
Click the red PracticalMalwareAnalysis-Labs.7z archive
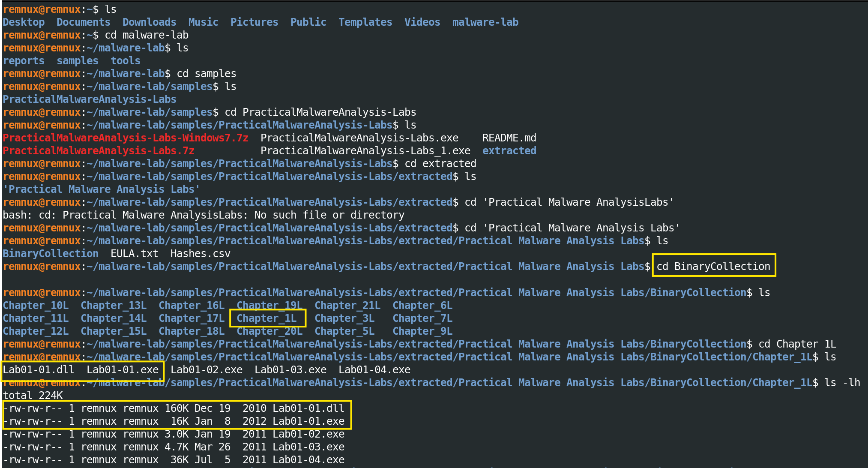[99, 151]
